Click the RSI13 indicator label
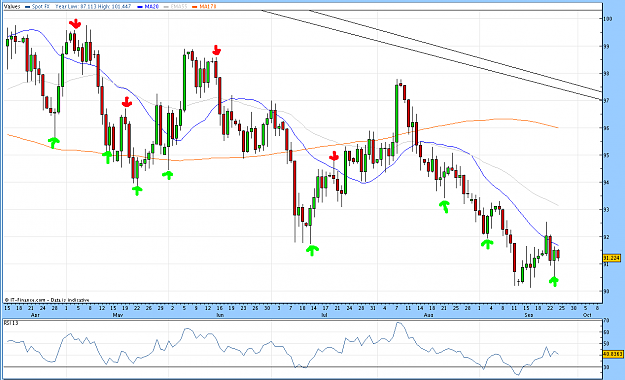 (11, 323)
